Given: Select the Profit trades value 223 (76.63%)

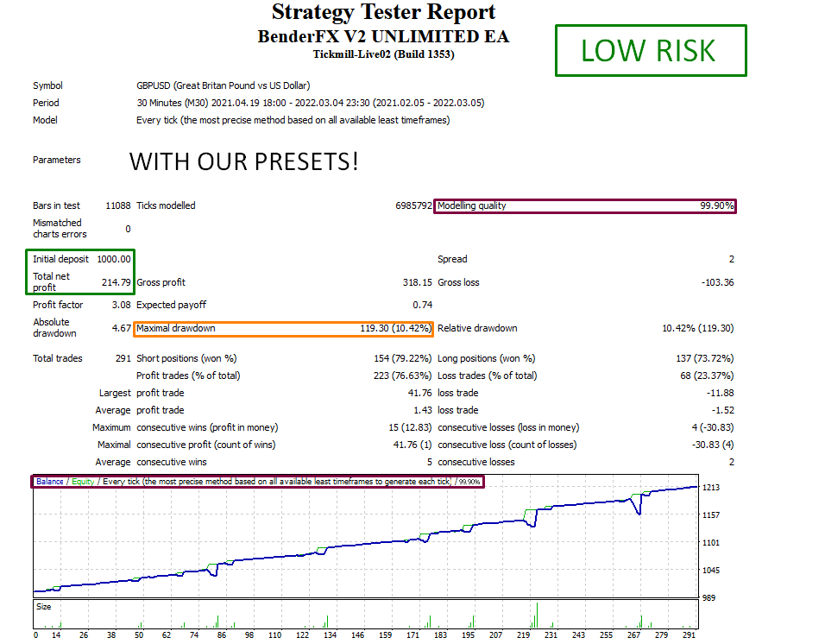Looking at the screenshot, I should coord(403,376).
